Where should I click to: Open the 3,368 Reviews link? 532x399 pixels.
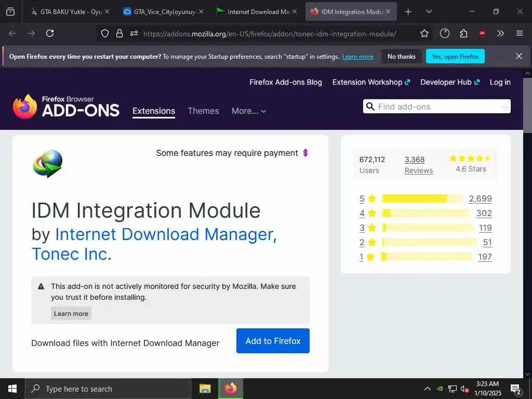click(x=419, y=165)
